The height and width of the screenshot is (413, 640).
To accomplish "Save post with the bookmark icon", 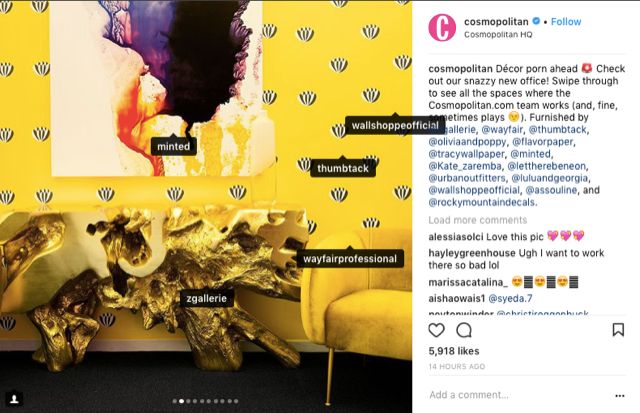I will point(618,330).
